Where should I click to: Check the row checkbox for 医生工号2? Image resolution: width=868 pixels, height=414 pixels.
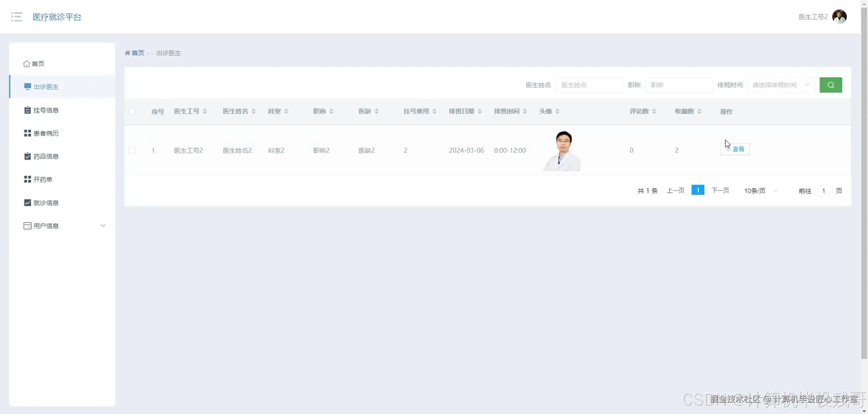(x=132, y=150)
